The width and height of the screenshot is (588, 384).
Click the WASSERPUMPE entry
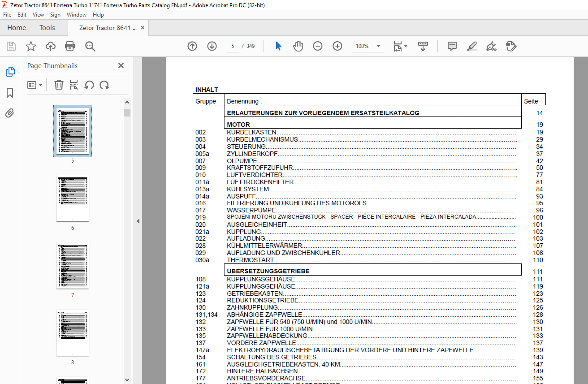[x=251, y=210]
